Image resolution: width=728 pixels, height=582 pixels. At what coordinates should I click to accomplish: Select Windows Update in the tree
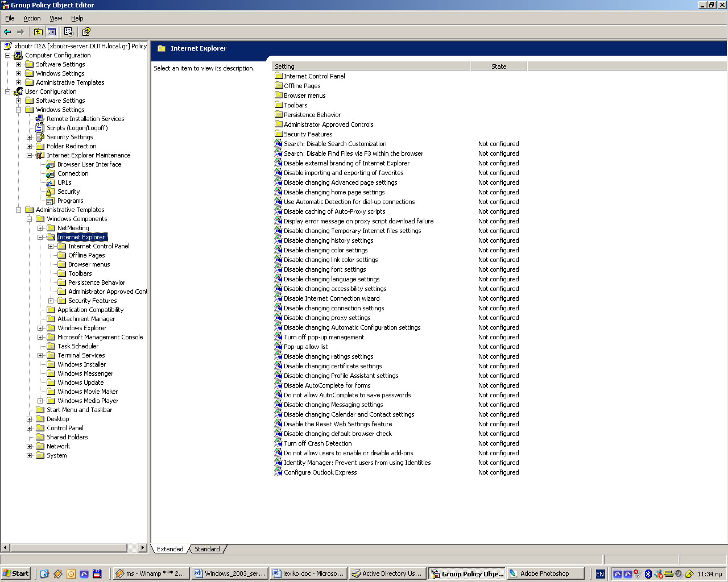(x=80, y=383)
